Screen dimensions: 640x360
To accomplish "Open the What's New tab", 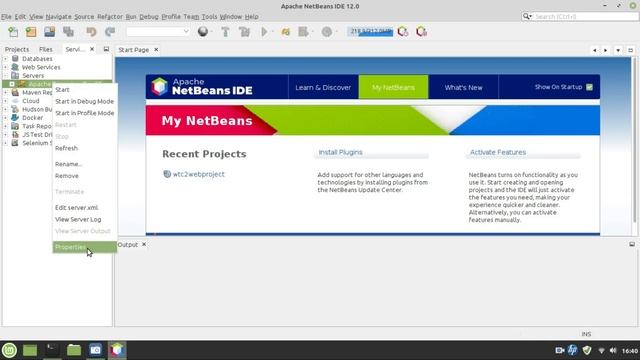I will pos(463,87).
